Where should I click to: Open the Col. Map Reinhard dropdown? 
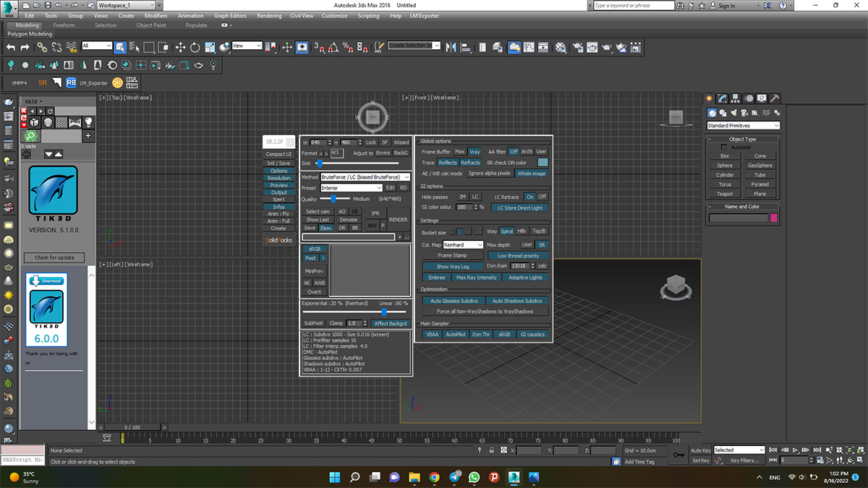point(463,245)
